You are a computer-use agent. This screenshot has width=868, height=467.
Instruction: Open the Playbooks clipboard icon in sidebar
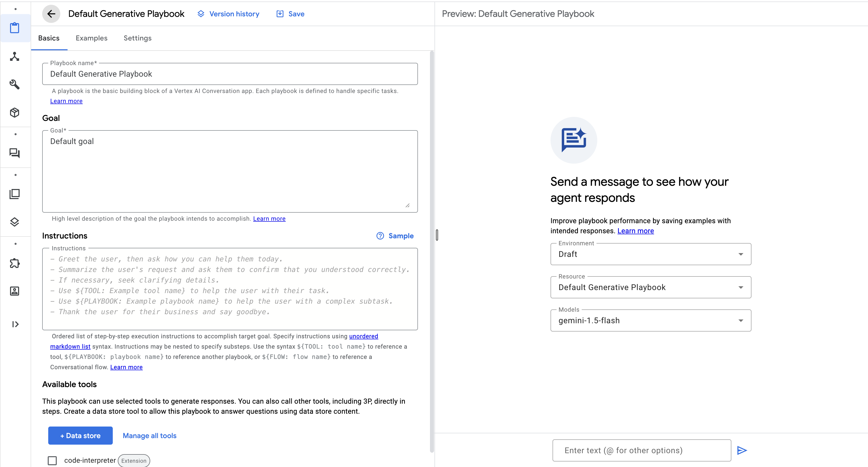15,28
